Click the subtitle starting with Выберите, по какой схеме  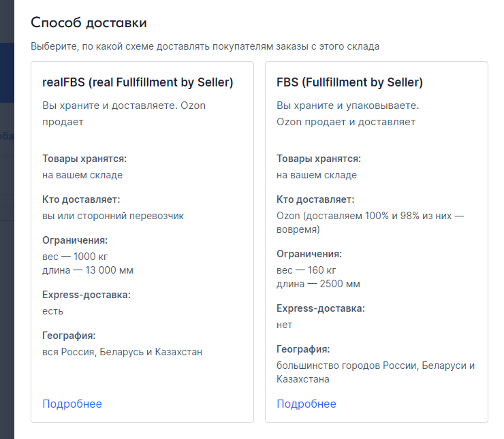tap(205, 46)
